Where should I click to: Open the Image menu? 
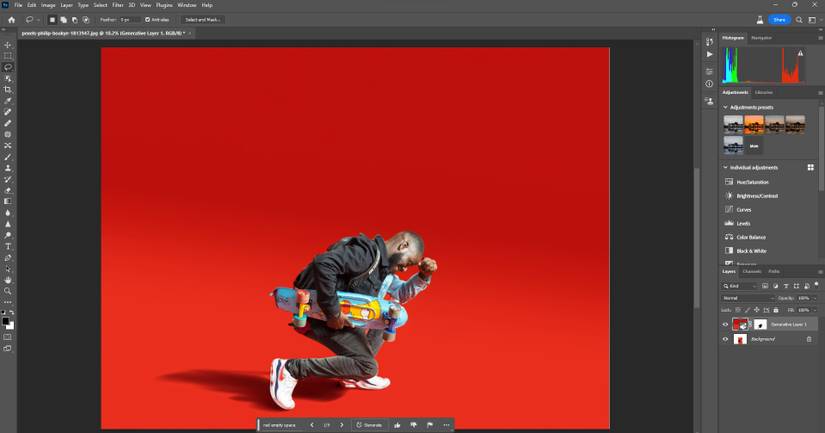[x=48, y=5]
